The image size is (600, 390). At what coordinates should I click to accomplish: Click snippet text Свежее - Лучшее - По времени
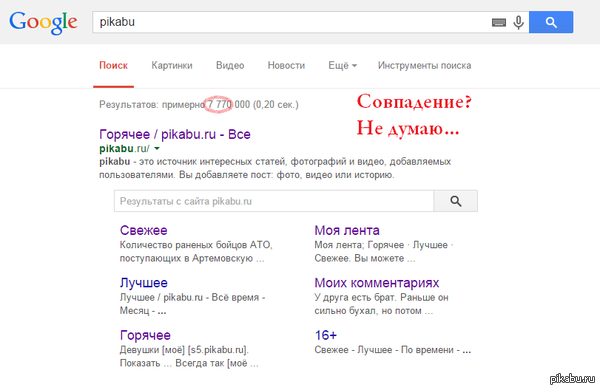384,350
